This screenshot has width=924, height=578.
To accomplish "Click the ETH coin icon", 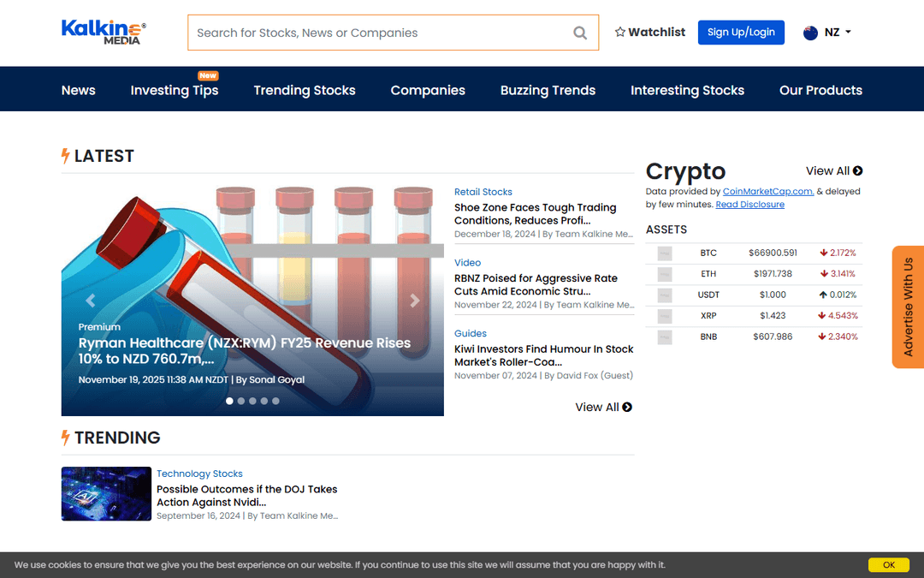I will click(665, 274).
